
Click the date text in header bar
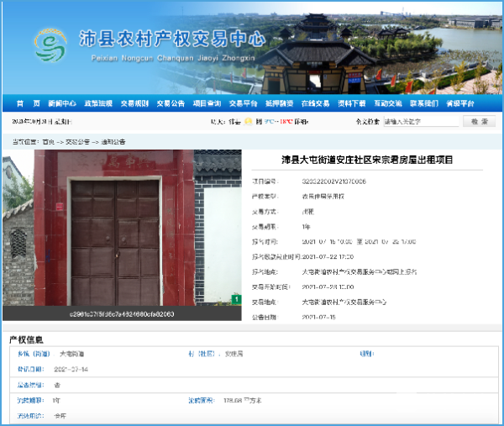click(42, 122)
